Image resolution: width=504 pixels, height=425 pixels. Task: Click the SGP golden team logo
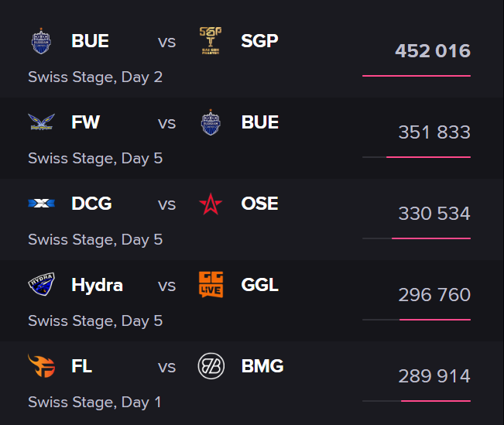coord(211,41)
